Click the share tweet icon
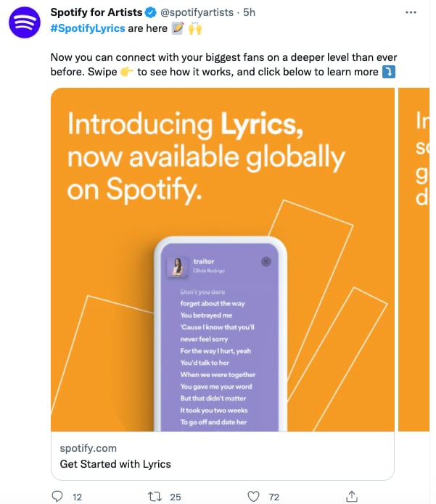This screenshot has height=504, width=436. click(351, 496)
